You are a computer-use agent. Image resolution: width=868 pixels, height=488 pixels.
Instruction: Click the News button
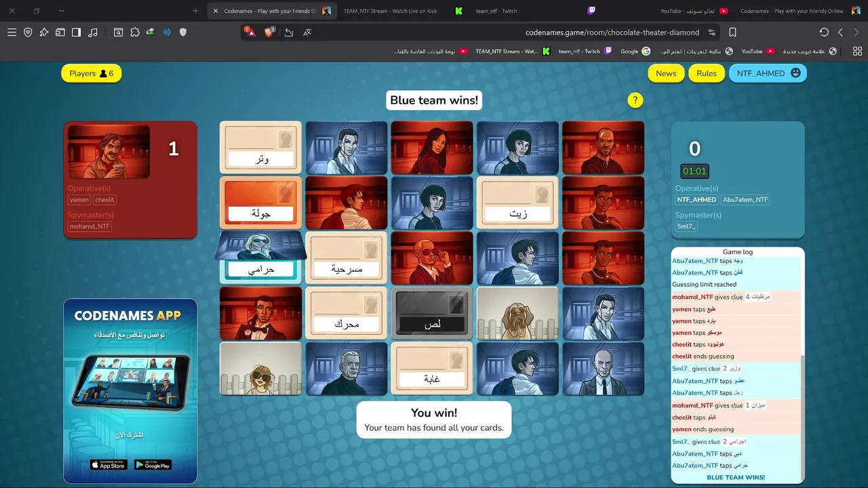(x=666, y=73)
